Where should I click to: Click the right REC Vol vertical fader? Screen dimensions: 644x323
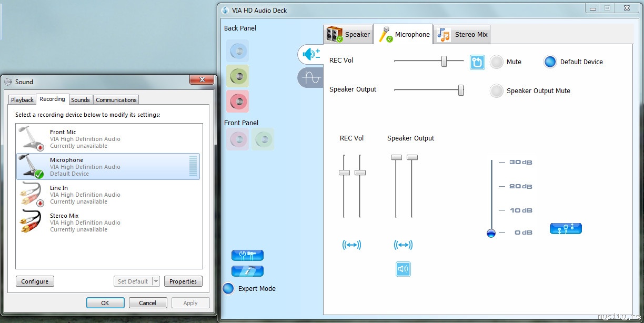coord(360,173)
